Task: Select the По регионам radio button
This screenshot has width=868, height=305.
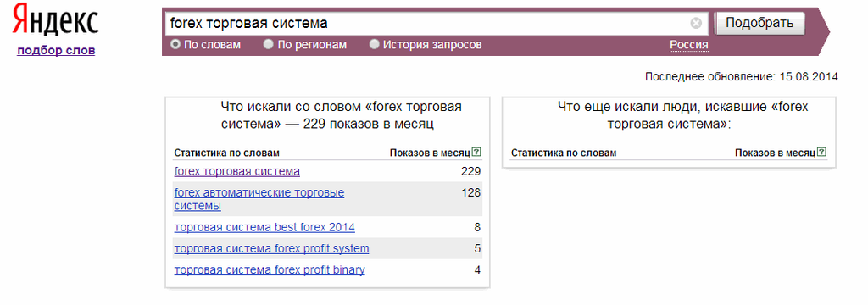Action: coord(269,44)
